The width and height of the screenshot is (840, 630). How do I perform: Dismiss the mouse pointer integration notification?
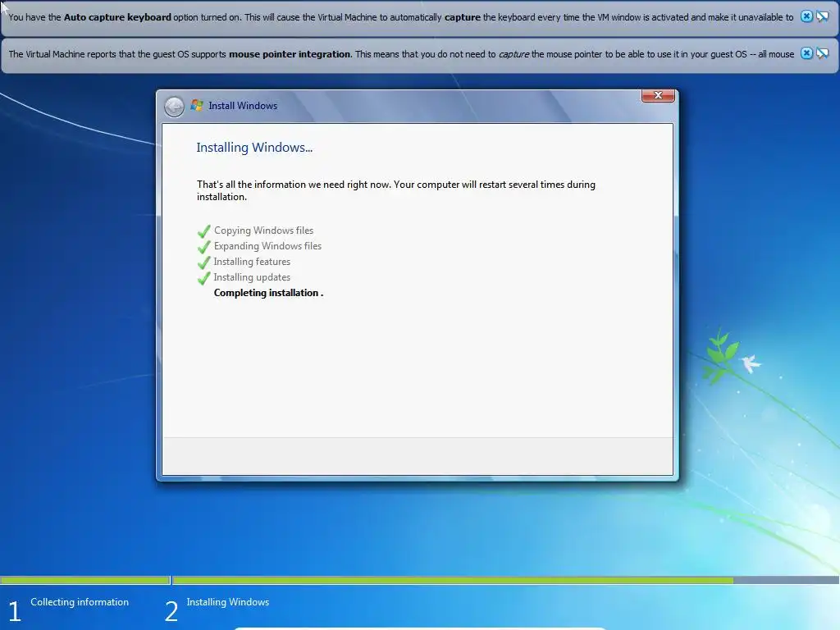click(806, 53)
